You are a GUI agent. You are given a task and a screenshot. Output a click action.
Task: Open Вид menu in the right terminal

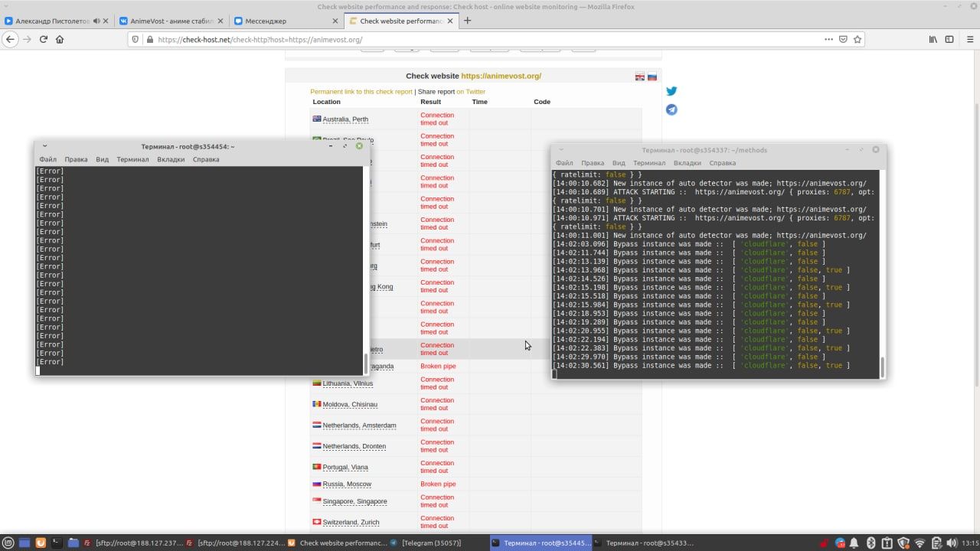point(619,163)
